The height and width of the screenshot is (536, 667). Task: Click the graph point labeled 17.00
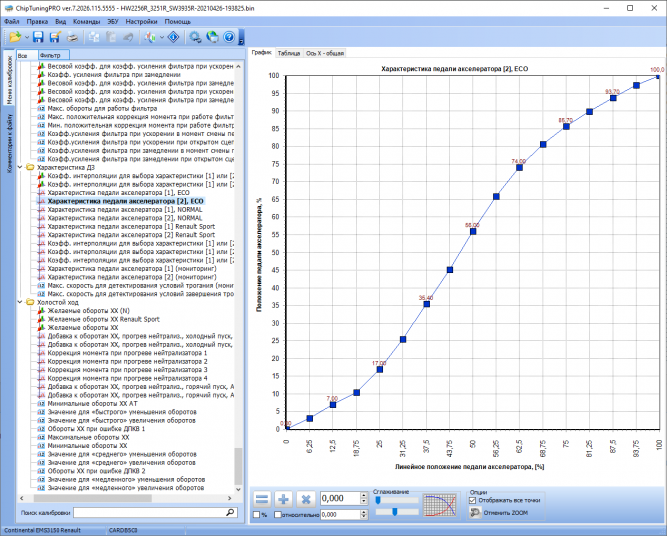[x=379, y=369]
